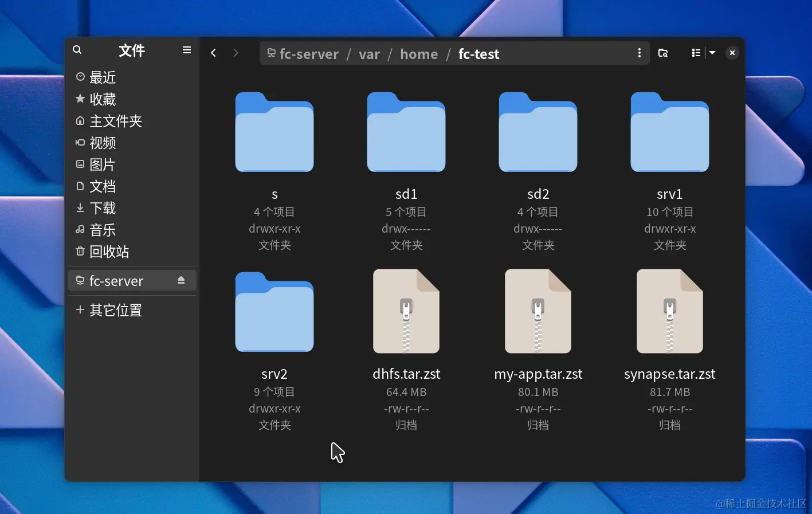Image resolution: width=812 pixels, height=514 pixels.
Task: Select the sd1 folder icon
Action: coord(406,132)
